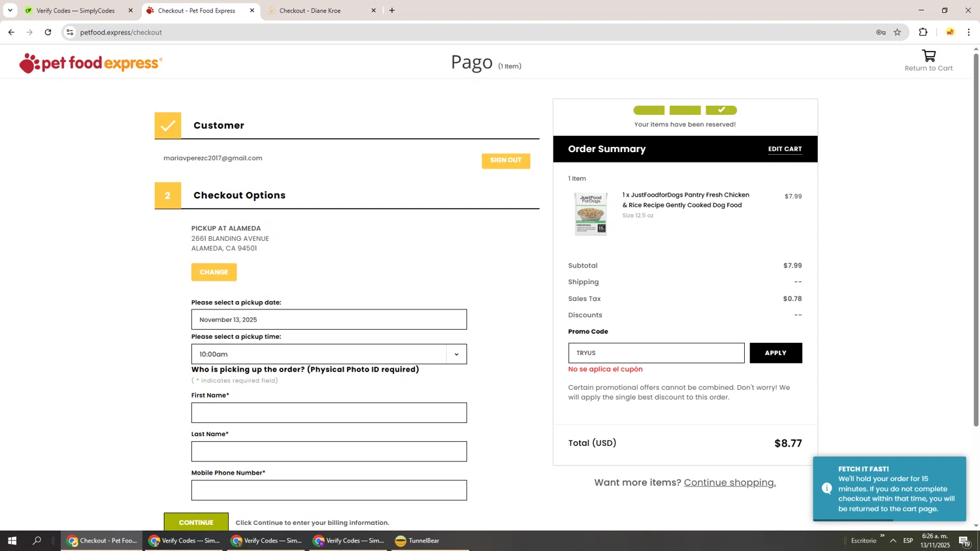Click EDIT CART in Order Summary
Viewport: 980px width, 551px height.
785,150
